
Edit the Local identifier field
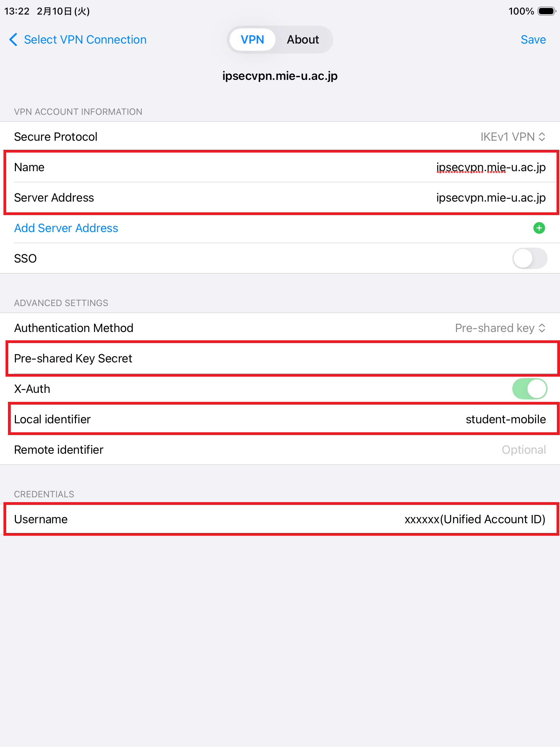point(505,419)
